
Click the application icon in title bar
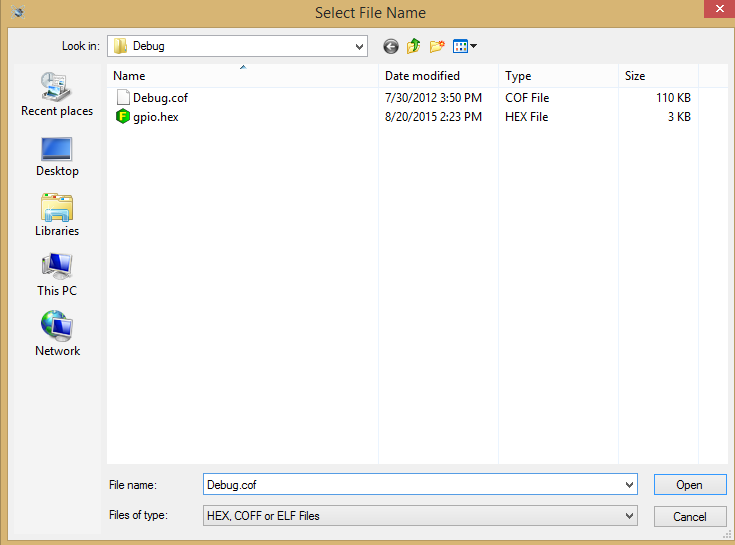click(x=18, y=12)
